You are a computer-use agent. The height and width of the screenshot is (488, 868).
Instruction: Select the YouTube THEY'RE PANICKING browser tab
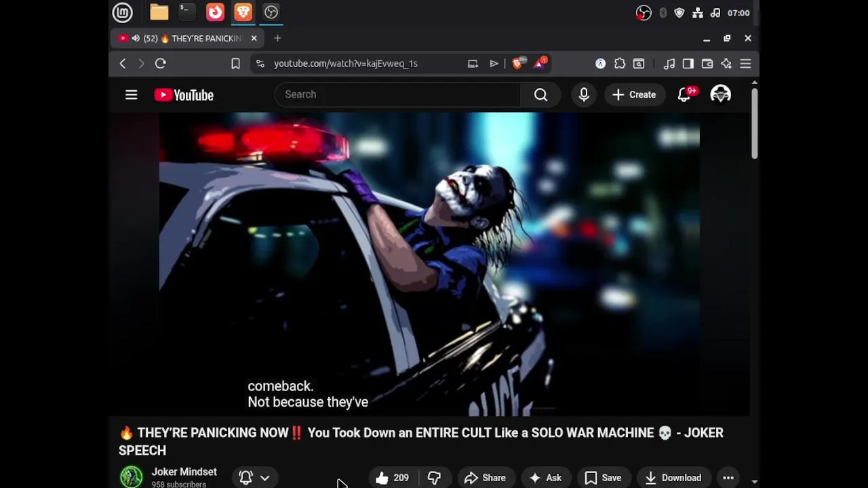pyautogui.click(x=189, y=39)
